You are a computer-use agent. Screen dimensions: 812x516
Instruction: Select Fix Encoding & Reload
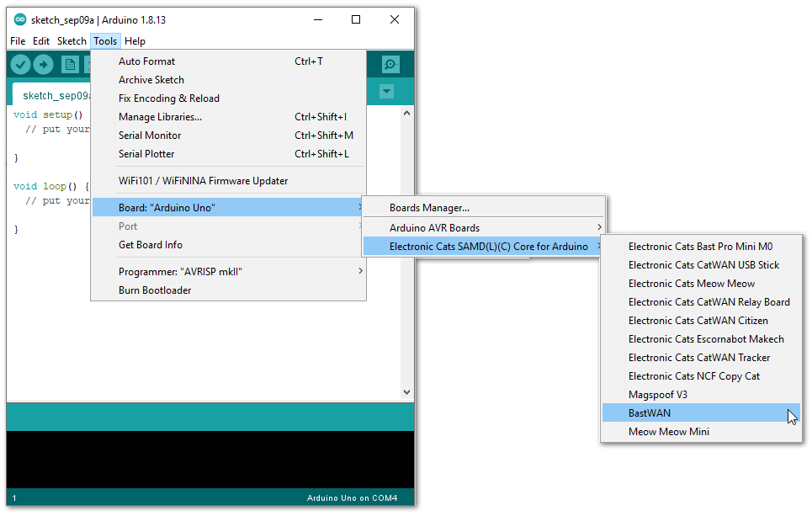click(228, 98)
